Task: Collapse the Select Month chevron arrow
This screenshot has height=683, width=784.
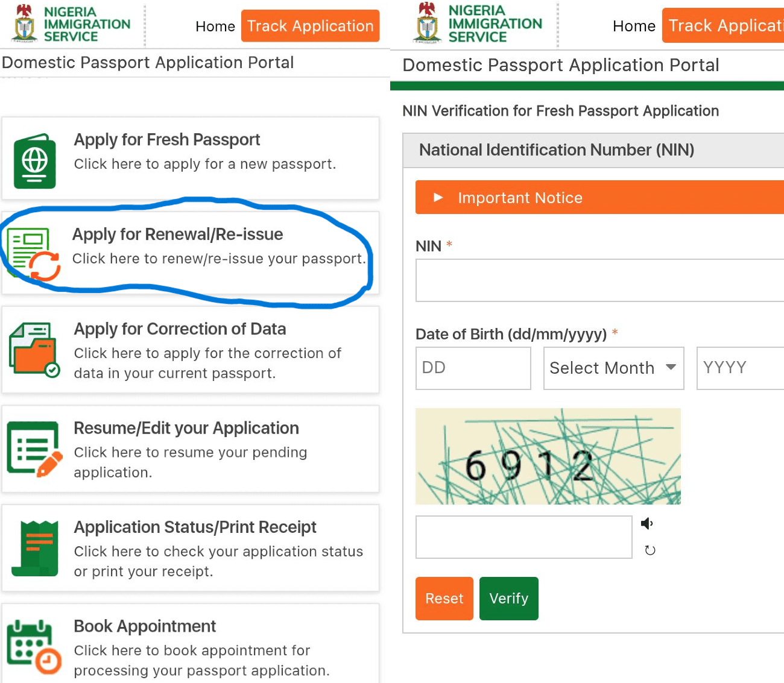Action: tap(671, 368)
